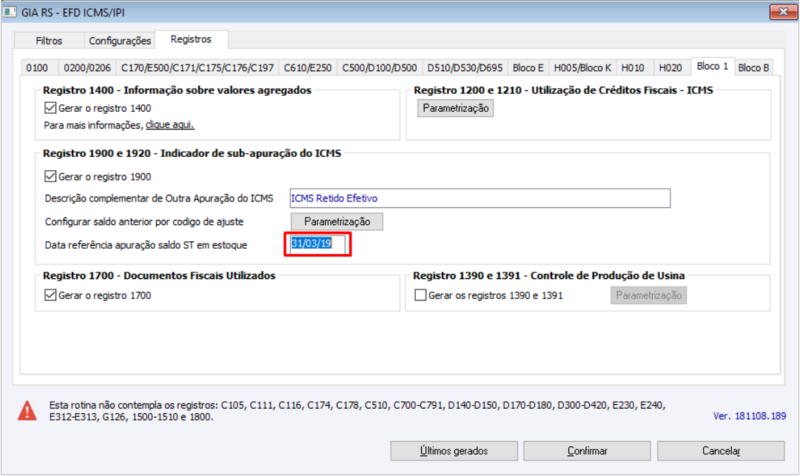
Task: Open the D510/D530/D695 tab
Action: point(465,68)
